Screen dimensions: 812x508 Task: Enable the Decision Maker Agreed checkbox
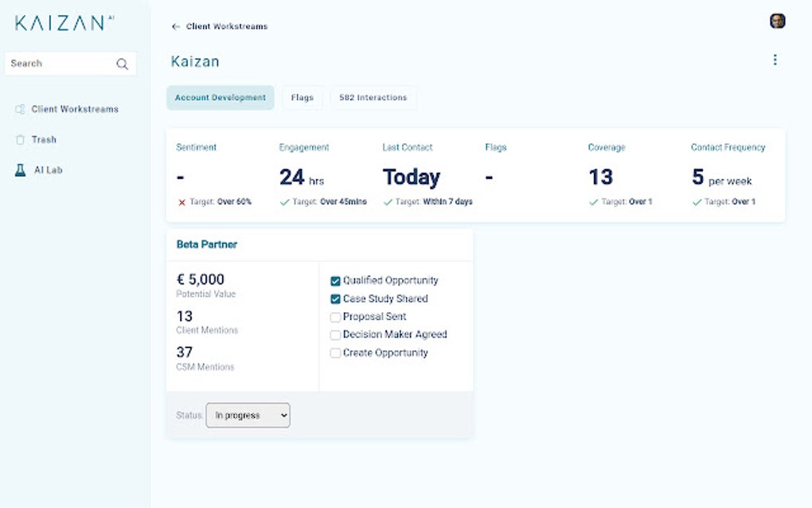(335, 334)
